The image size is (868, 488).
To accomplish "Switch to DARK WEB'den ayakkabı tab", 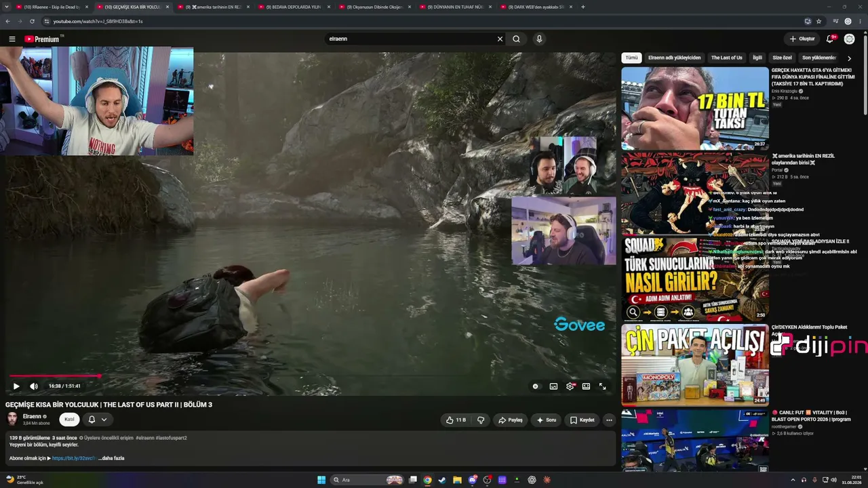I will click(536, 7).
